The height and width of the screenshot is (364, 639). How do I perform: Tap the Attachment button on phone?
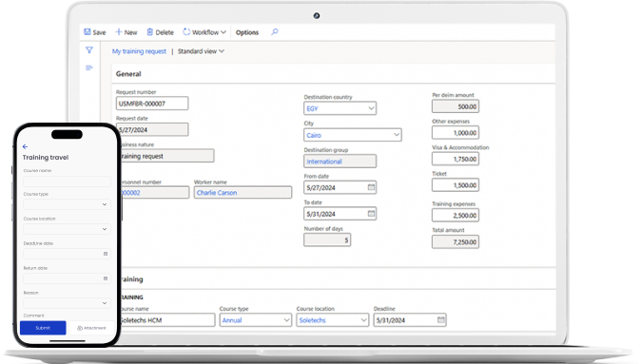coord(91,328)
